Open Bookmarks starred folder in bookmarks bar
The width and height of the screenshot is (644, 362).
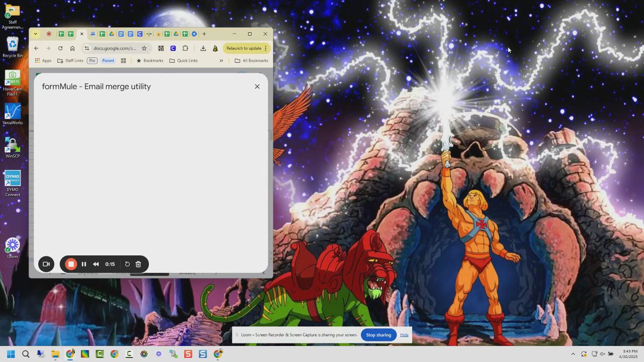150,60
